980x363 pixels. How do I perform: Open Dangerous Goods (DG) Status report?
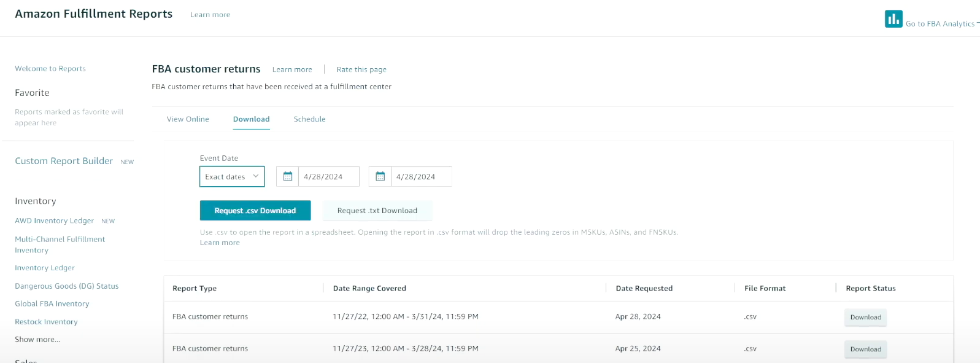(x=67, y=286)
